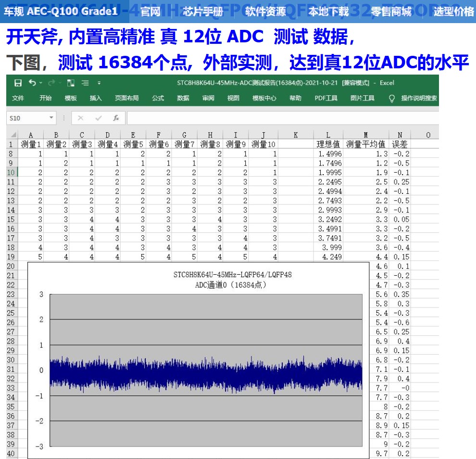Image resolution: width=476 pixels, height=459 pixels.
Task: Switch to the 审阅 ribbon tab
Action: [208, 98]
